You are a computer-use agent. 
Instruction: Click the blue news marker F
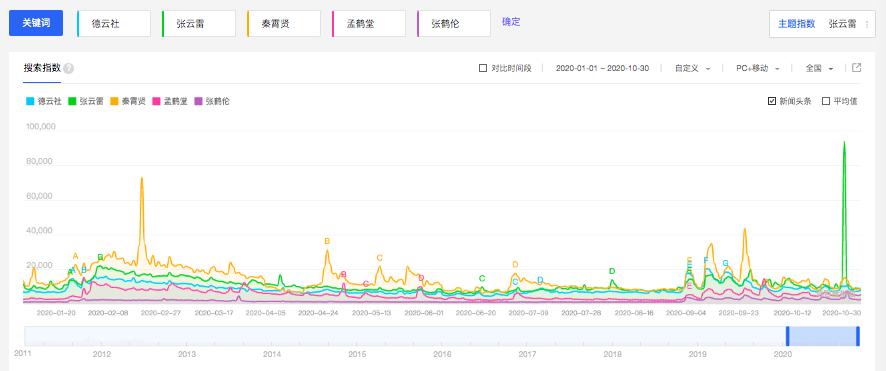(706, 260)
